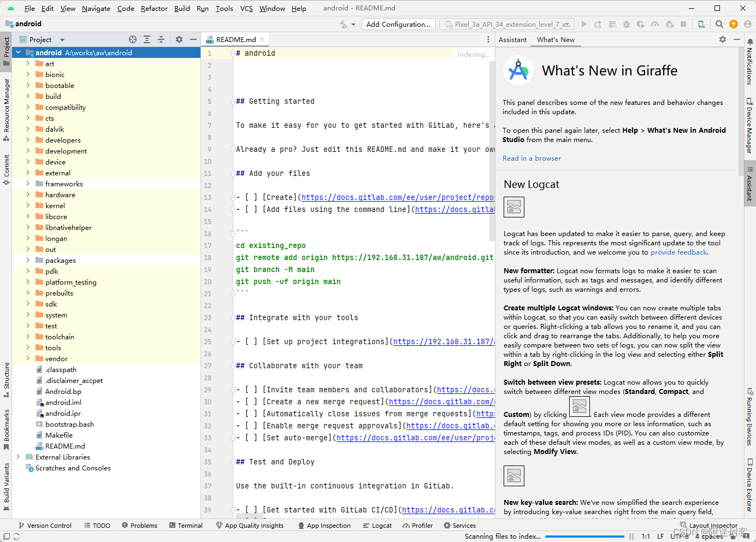
Task: Switch to the Assistant tab
Action: tap(512, 39)
